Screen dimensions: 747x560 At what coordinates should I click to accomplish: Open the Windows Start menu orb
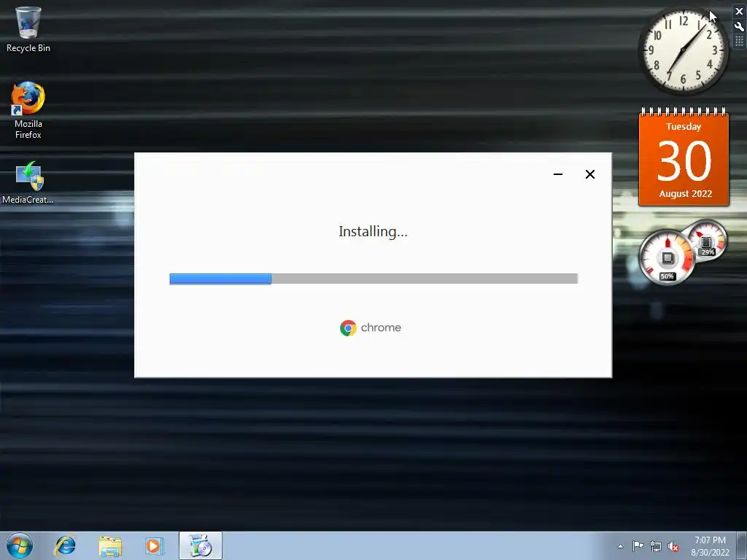pos(20,545)
